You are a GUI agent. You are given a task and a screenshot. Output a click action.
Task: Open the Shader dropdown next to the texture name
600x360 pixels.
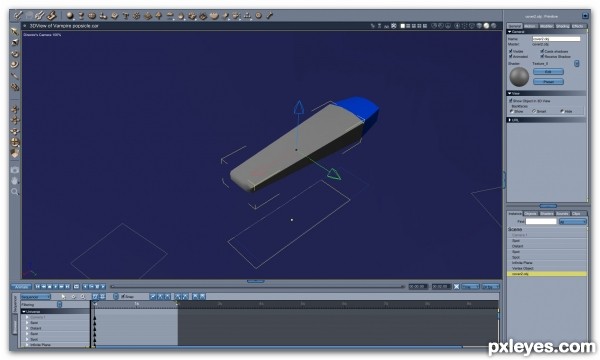coord(577,64)
